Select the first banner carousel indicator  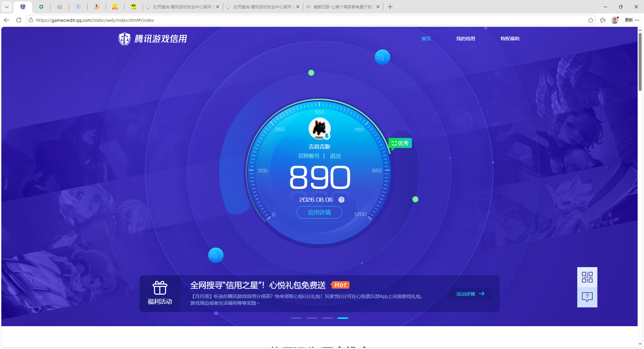(x=297, y=318)
